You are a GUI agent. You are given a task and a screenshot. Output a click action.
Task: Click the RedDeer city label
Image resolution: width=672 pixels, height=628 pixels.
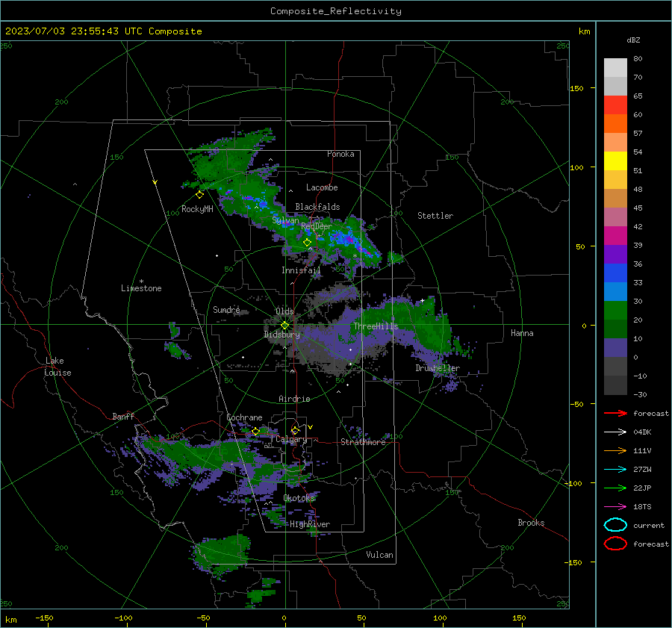pyautogui.click(x=317, y=226)
